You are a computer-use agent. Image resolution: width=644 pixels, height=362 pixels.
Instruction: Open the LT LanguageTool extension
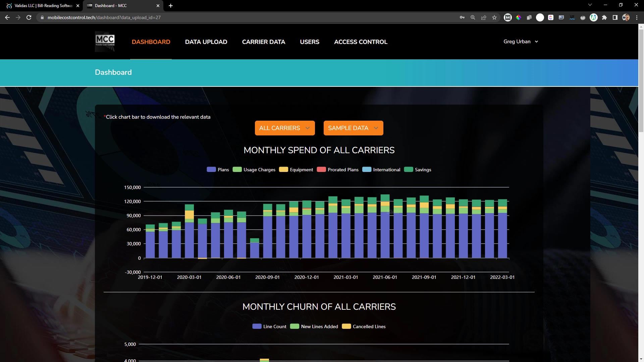click(572, 17)
